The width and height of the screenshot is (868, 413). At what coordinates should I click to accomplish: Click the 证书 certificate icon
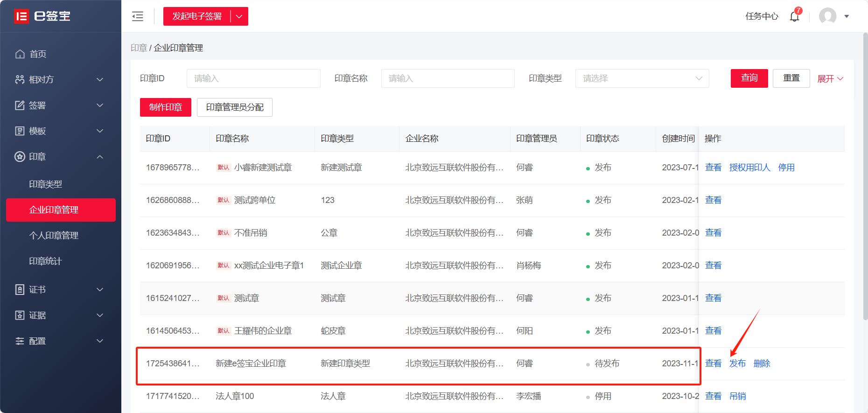click(x=20, y=290)
